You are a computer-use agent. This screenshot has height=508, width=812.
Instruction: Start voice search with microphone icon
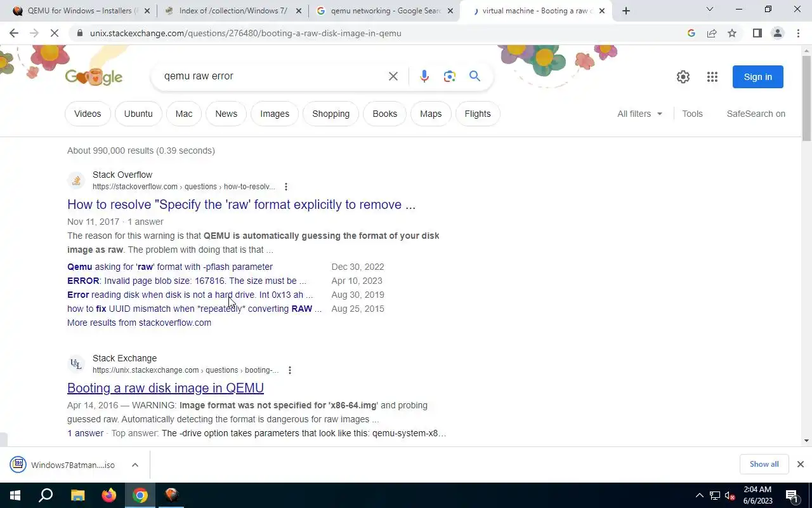coord(424,76)
